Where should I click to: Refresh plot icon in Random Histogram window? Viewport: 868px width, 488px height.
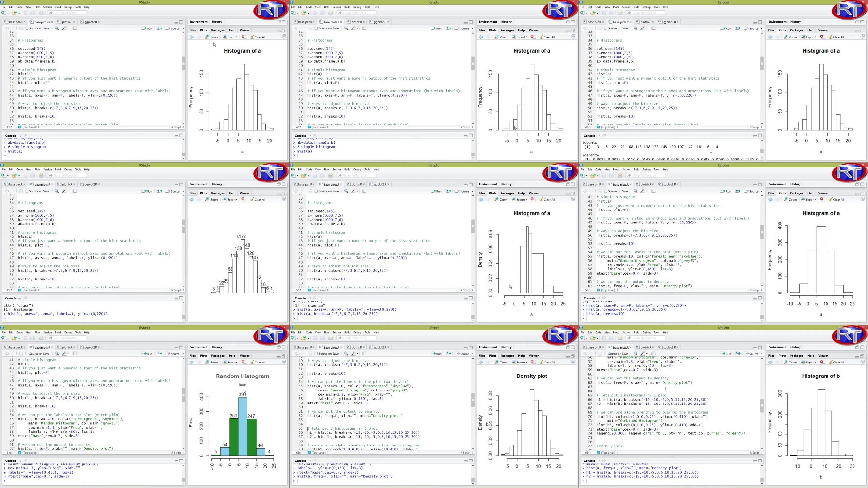pos(284,362)
